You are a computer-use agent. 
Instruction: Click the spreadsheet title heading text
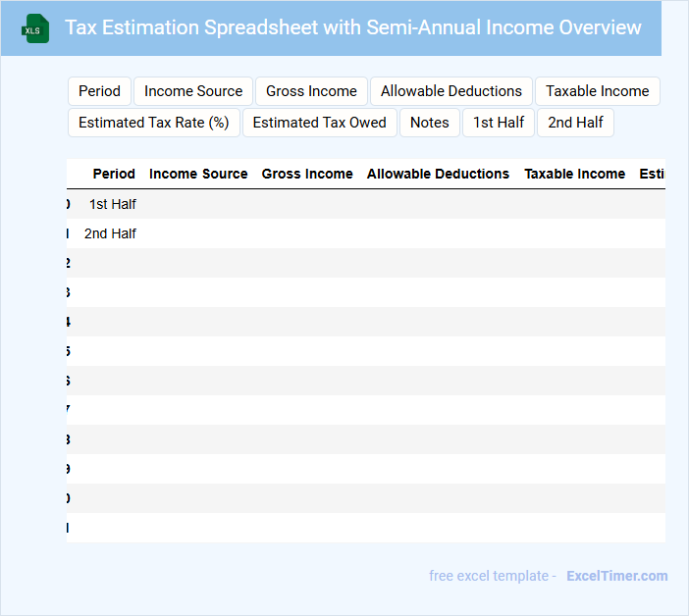click(x=353, y=26)
